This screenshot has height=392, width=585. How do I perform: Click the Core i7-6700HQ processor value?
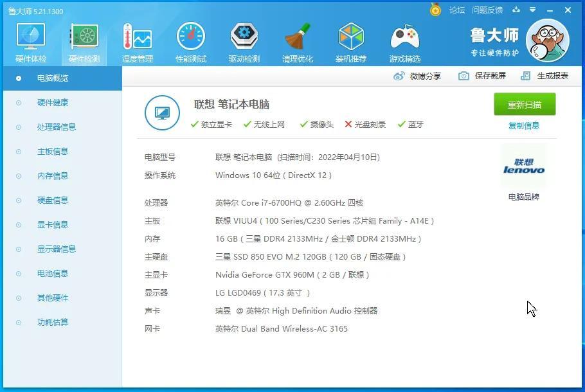click(289, 203)
